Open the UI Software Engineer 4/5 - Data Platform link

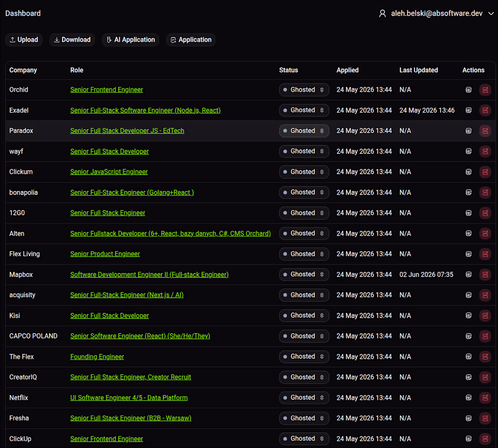(129, 398)
